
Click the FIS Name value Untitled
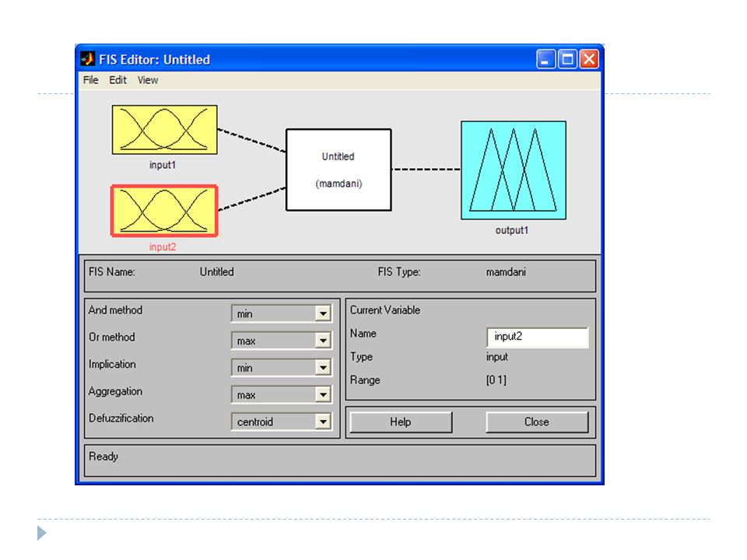click(x=217, y=272)
